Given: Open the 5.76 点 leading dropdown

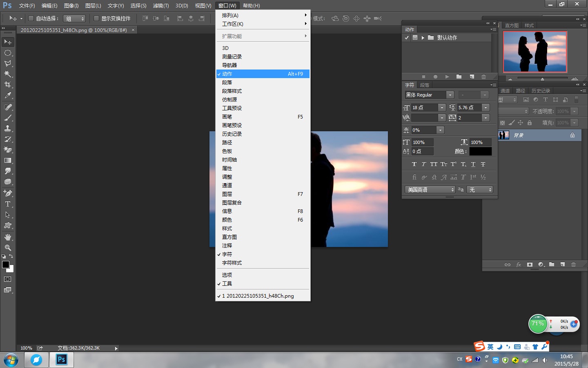Looking at the screenshot, I should point(486,108).
